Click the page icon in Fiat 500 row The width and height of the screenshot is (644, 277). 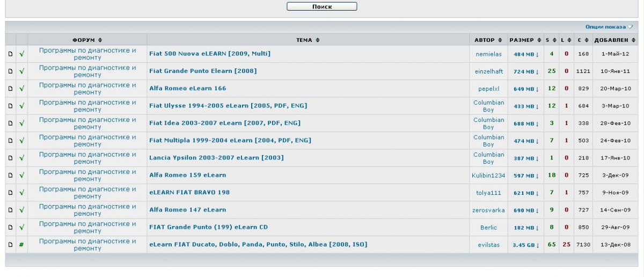pos(10,54)
